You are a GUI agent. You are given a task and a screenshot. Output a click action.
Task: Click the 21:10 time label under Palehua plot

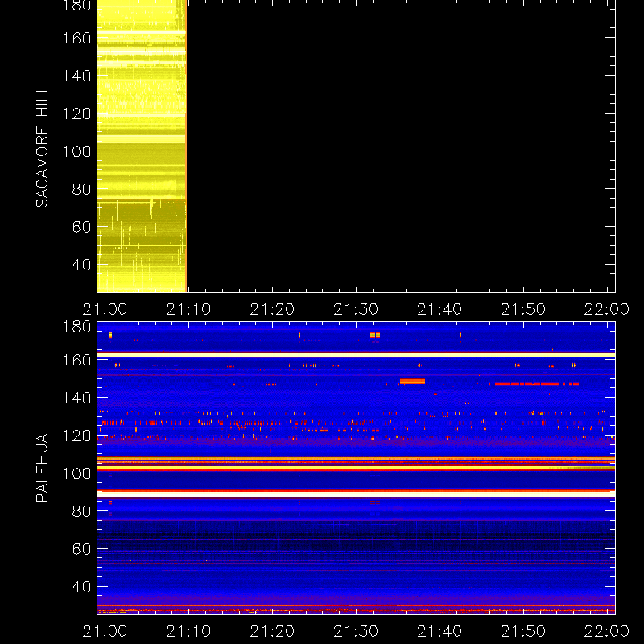pos(188,631)
